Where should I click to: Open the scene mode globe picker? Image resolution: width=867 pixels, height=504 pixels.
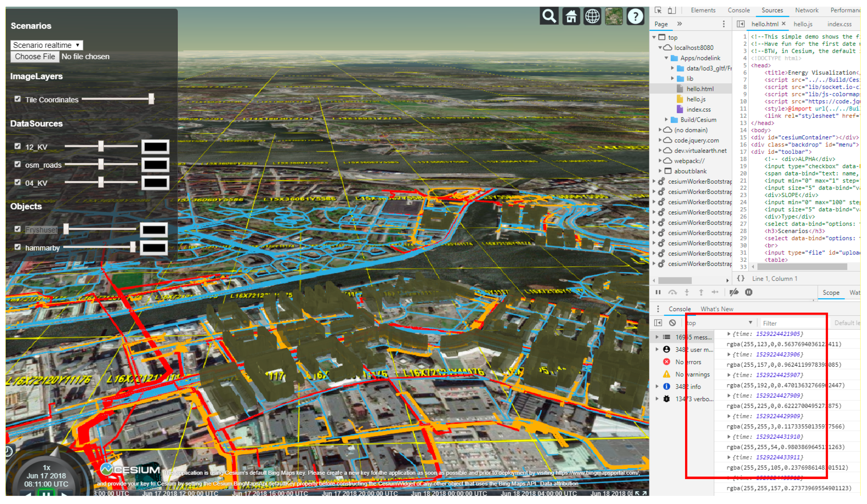[x=592, y=16]
